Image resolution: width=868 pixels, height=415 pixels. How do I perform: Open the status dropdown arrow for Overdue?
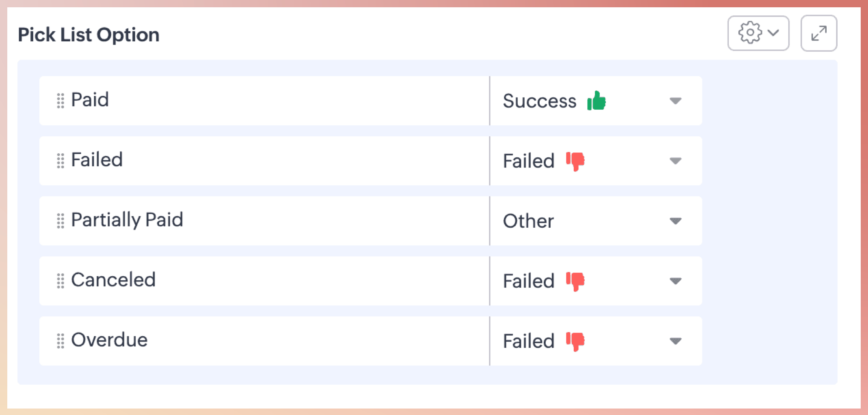675,341
